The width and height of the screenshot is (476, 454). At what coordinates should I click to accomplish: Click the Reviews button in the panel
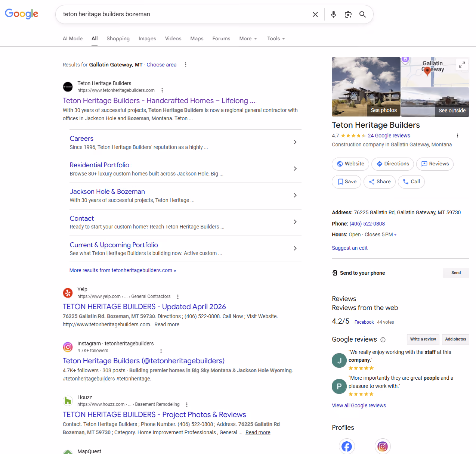[x=435, y=164]
